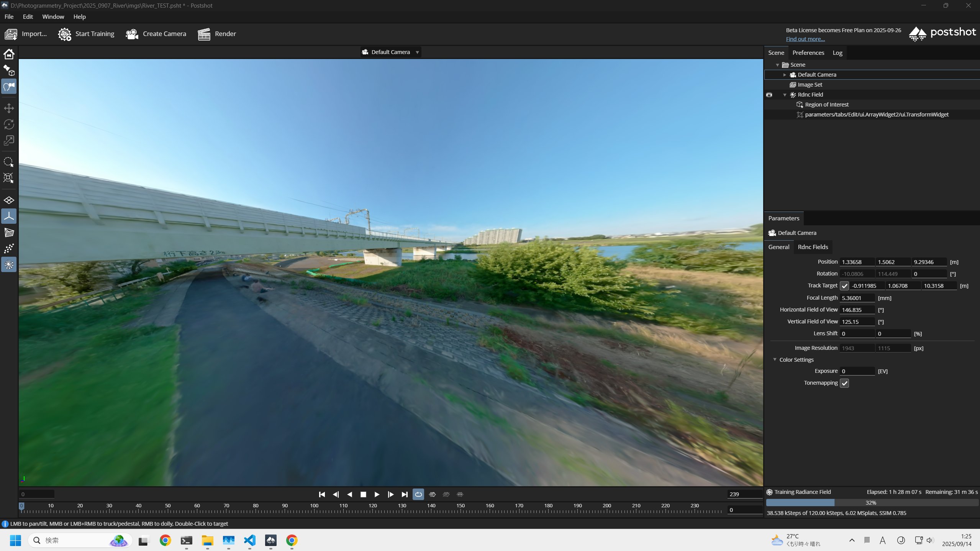The image size is (980, 551).
Task: Toggle Rdnc Field visibility eye icon
Action: (x=769, y=95)
